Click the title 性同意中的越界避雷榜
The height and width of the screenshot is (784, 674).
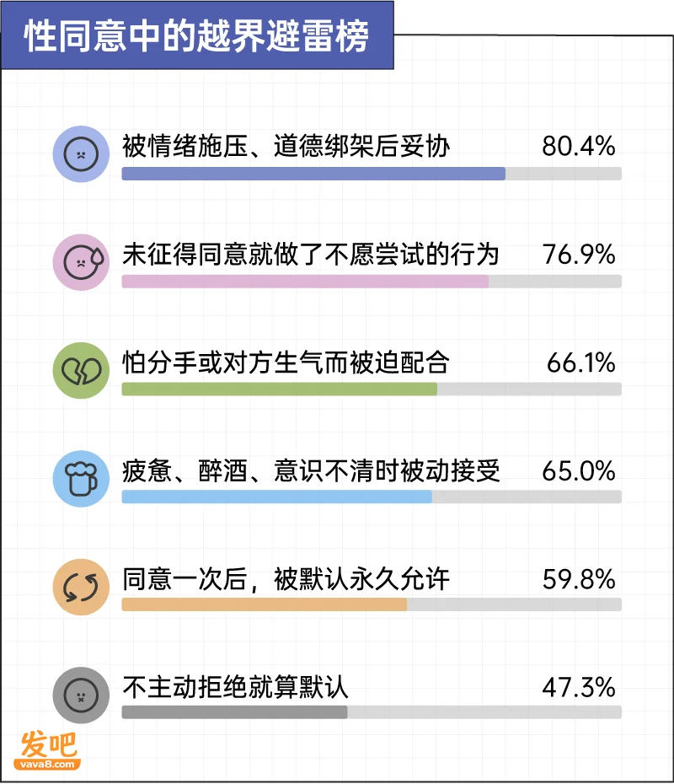pyautogui.click(x=196, y=36)
